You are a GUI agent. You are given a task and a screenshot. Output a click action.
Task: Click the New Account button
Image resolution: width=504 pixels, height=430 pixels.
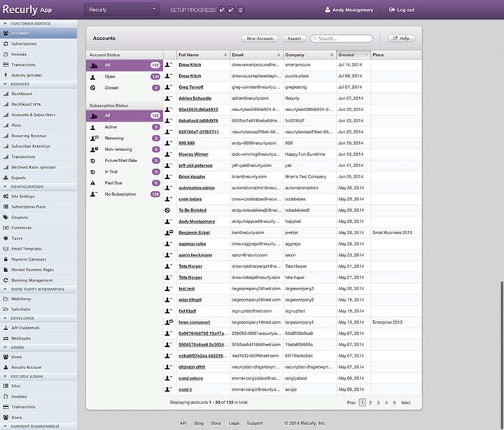[260, 38]
